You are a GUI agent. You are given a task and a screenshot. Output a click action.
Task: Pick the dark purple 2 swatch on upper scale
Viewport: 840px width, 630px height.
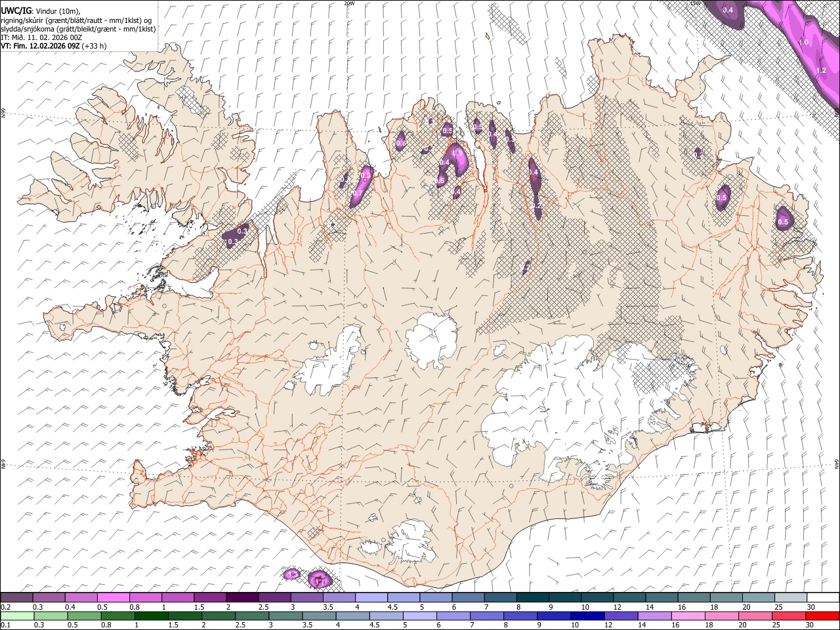242,597
